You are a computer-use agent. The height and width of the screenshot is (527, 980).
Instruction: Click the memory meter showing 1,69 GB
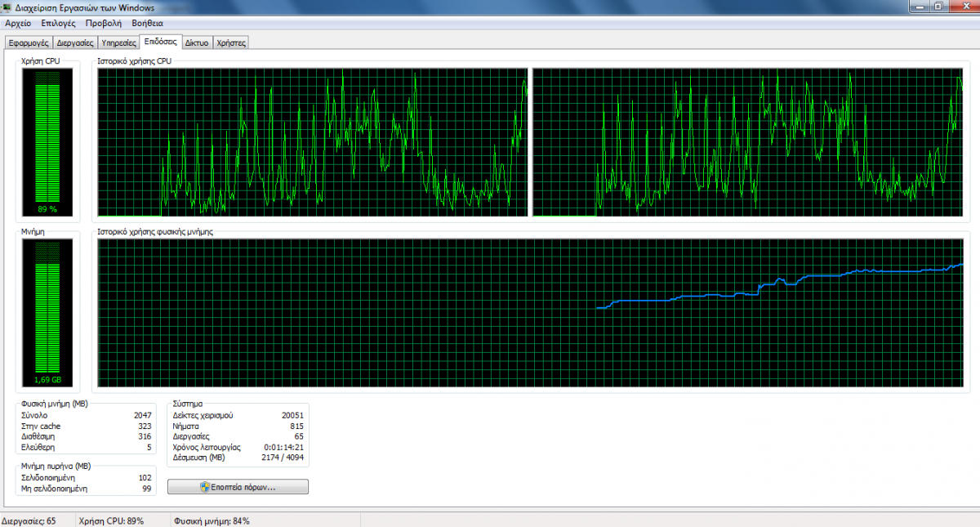point(47,313)
